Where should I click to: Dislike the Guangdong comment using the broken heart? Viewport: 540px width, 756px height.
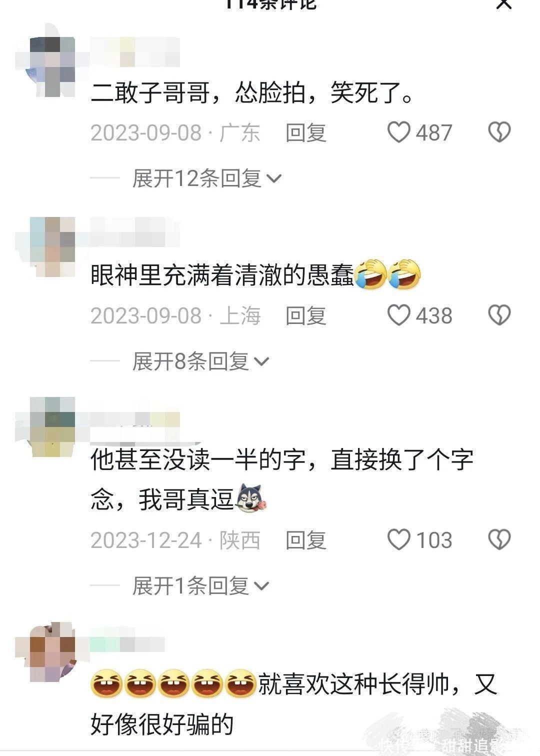tap(499, 132)
